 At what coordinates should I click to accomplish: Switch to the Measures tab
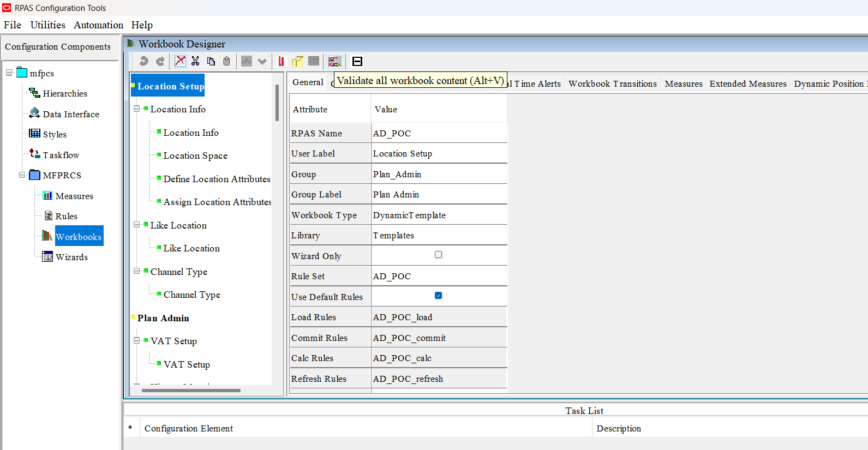point(684,83)
